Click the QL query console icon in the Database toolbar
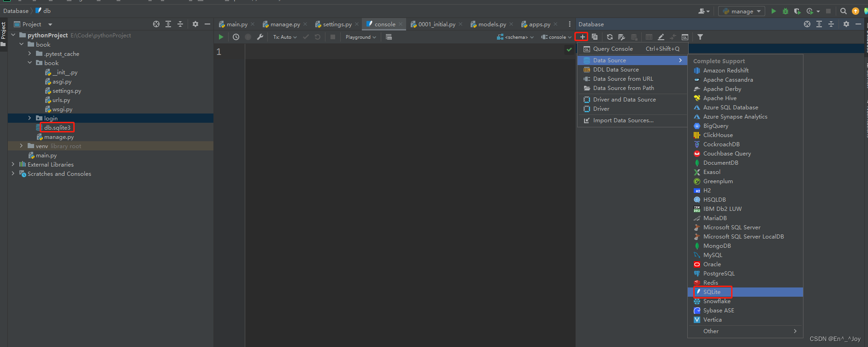This screenshot has width=868, height=347. 685,37
